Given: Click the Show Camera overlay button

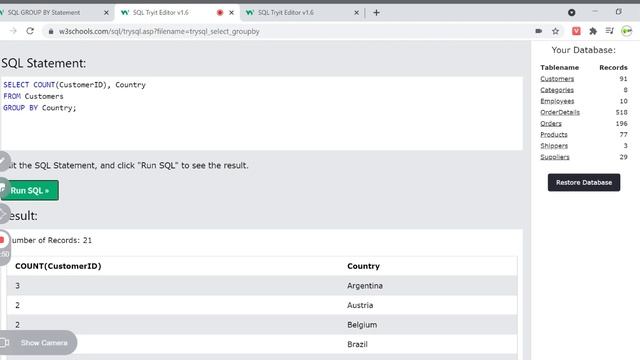Looking at the screenshot, I should pos(38,343).
